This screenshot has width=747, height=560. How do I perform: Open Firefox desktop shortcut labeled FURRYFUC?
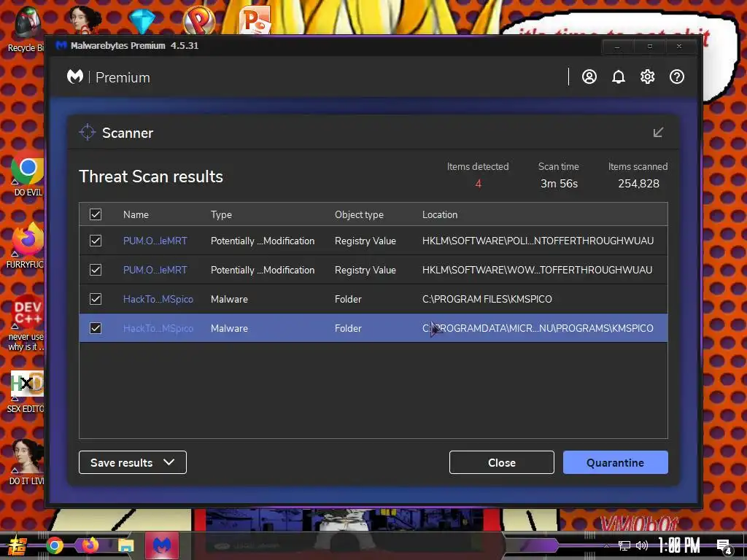point(26,245)
